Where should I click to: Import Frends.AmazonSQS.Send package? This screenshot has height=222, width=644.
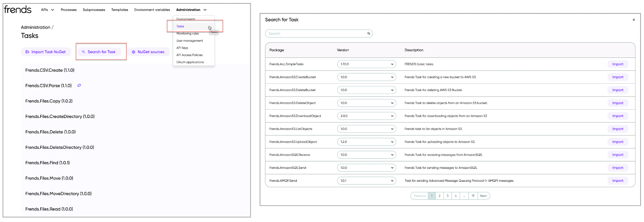[x=617, y=168]
